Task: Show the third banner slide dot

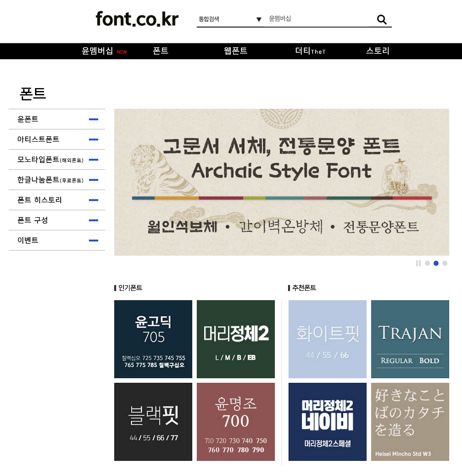Action: coord(445,263)
